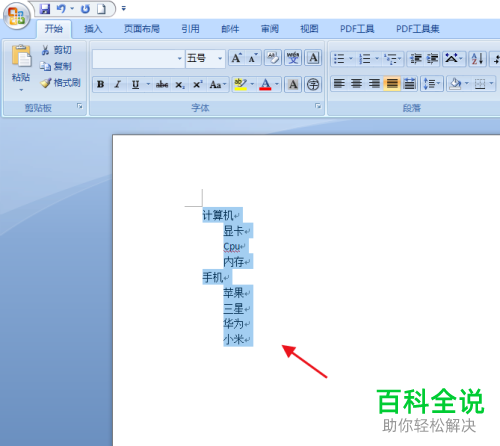Viewport: 500px width, 446px height.
Task: Toggle justify alignment
Action: pos(392,84)
